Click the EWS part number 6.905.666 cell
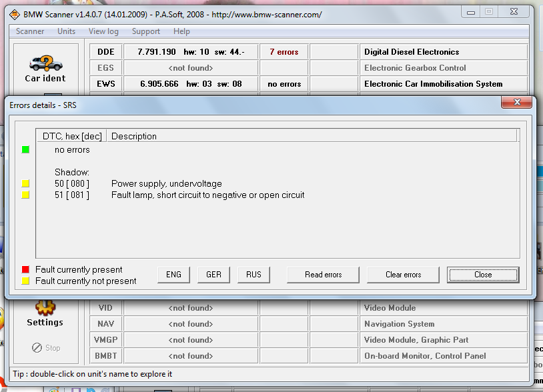This screenshot has height=392, width=543. (191, 84)
